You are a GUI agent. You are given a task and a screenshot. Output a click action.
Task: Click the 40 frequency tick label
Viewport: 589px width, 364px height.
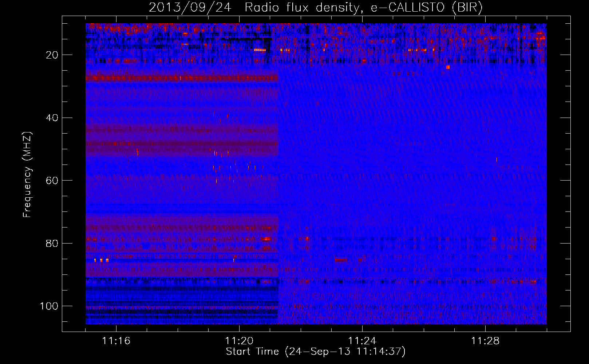pos(52,118)
